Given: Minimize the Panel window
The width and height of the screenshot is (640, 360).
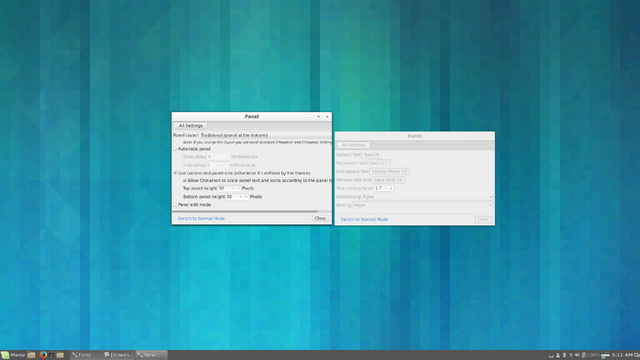Looking at the screenshot, I should [x=309, y=117].
